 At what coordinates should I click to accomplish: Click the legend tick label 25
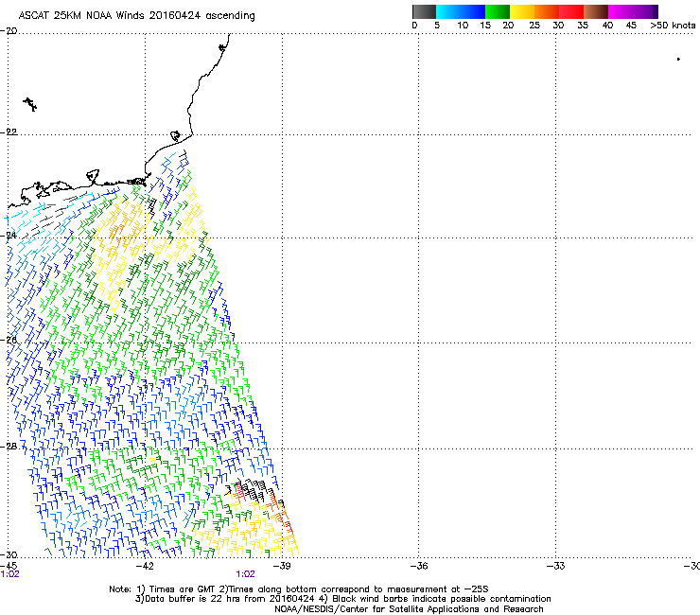point(534,26)
